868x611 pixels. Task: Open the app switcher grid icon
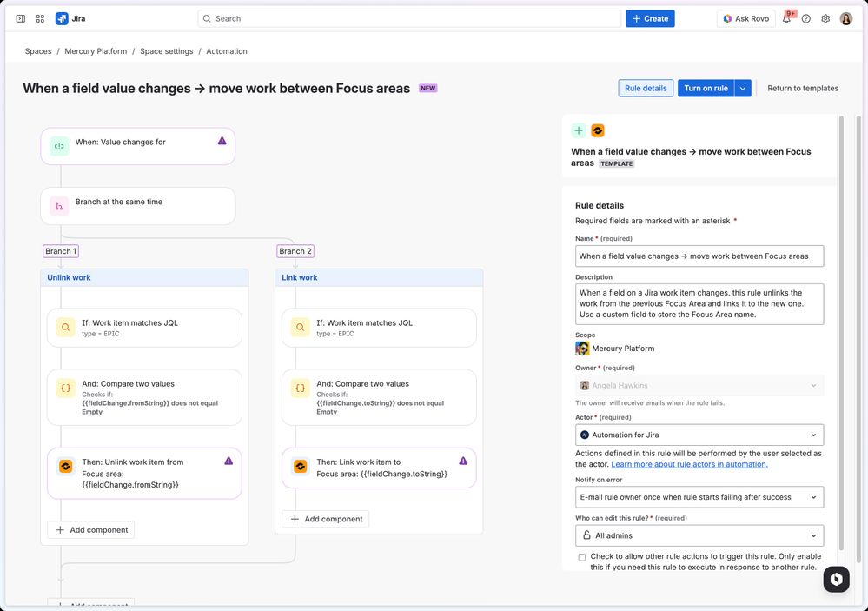[40, 18]
